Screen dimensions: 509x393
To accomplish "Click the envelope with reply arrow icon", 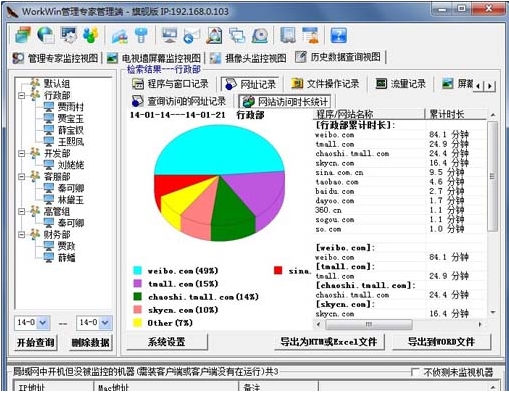I will pyautogui.click(x=192, y=36).
